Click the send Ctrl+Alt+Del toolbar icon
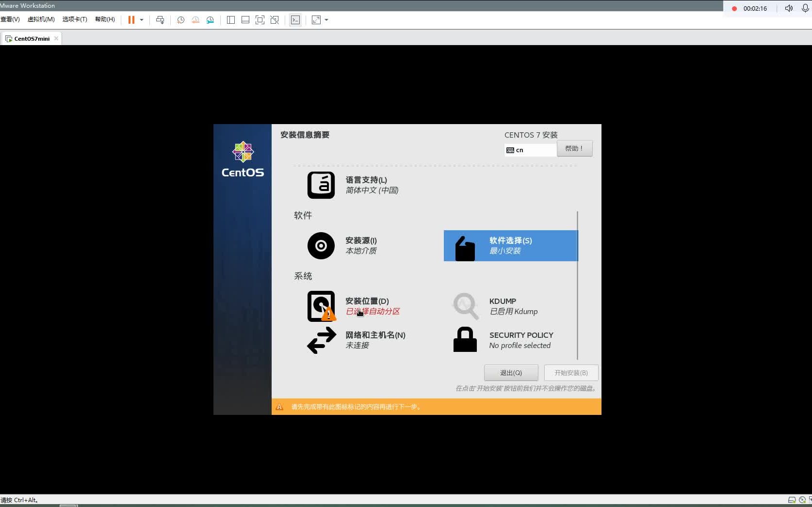Screen dimensions: 812x507 pyautogui.click(x=160, y=20)
